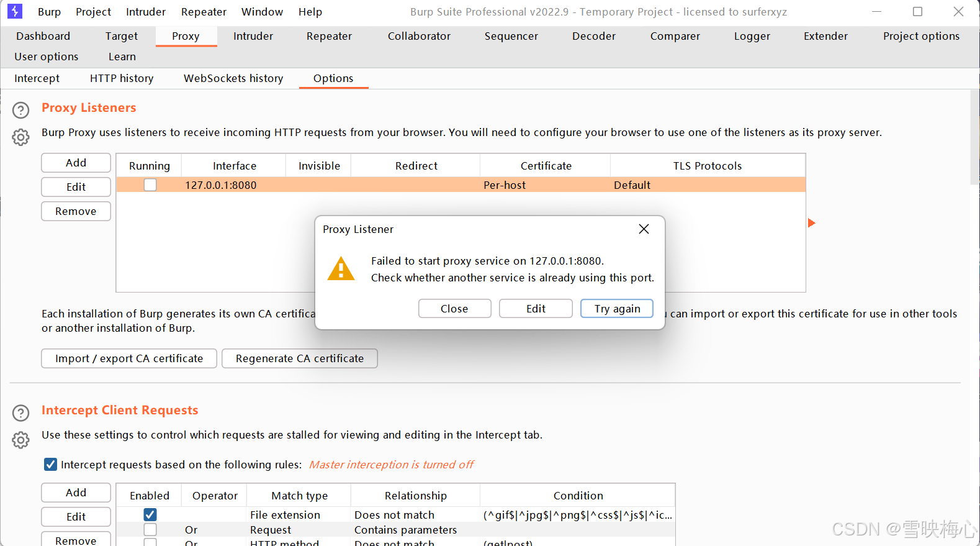Select the File extension match type row
The image size is (980, 546).
coord(299,515)
